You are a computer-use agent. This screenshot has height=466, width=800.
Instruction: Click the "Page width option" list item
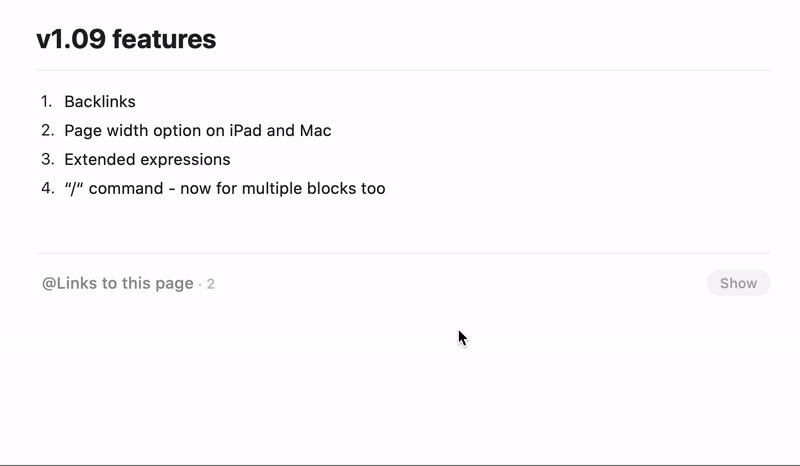tap(197, 130)
